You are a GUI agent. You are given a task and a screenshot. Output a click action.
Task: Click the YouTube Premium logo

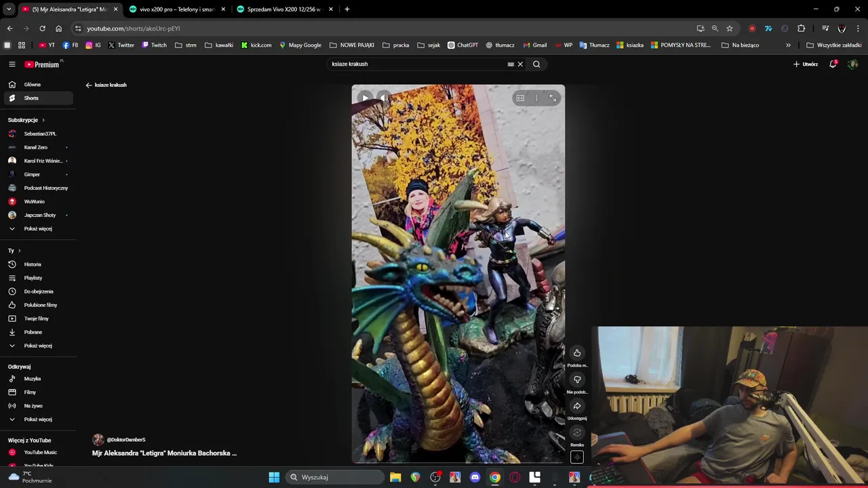[x=42, y=64]
